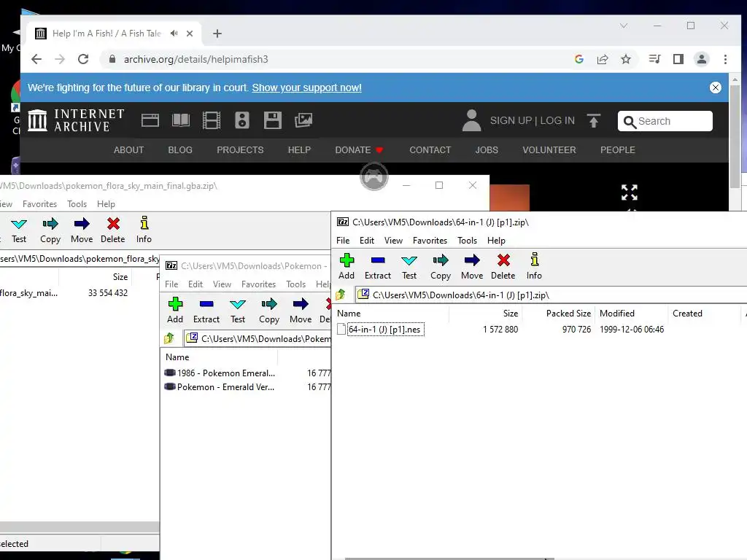747x560 pixels.
Task: Click Show your support now link
Action: (x=307, y=87)
